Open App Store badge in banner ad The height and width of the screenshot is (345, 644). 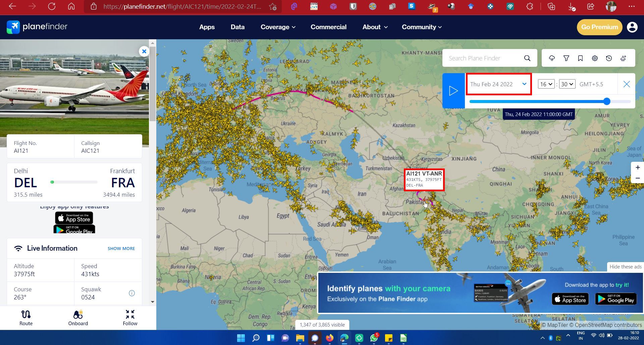tap(570, 299)
